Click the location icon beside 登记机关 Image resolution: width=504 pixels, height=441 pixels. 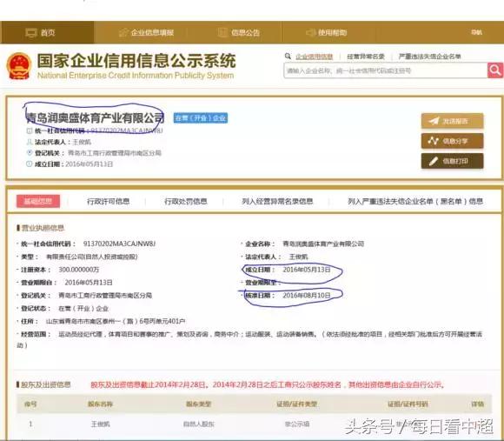pyautogui.click(x=30, y=153)
